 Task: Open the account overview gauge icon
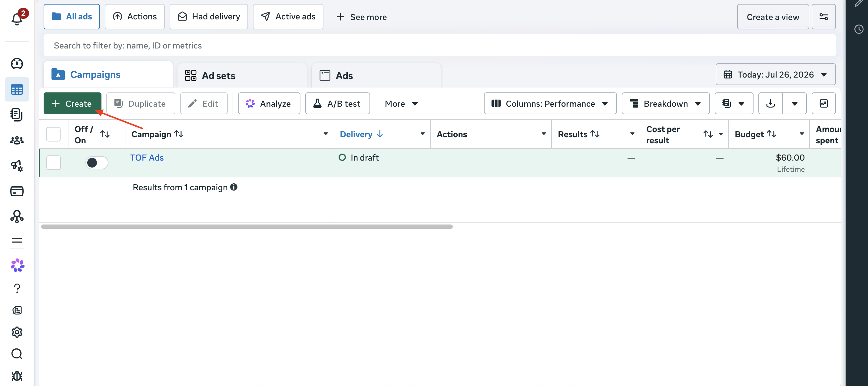(x=17, y=63)
